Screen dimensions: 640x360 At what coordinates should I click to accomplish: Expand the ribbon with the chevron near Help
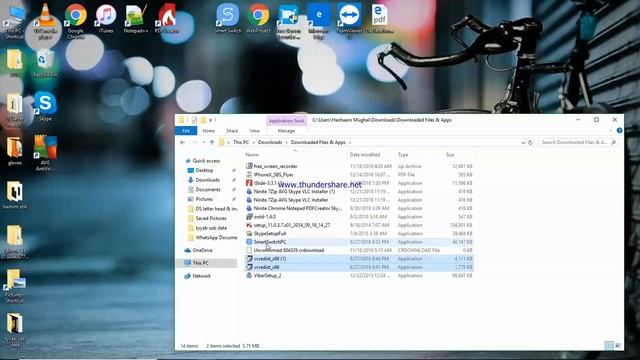[x=611, y=131]
